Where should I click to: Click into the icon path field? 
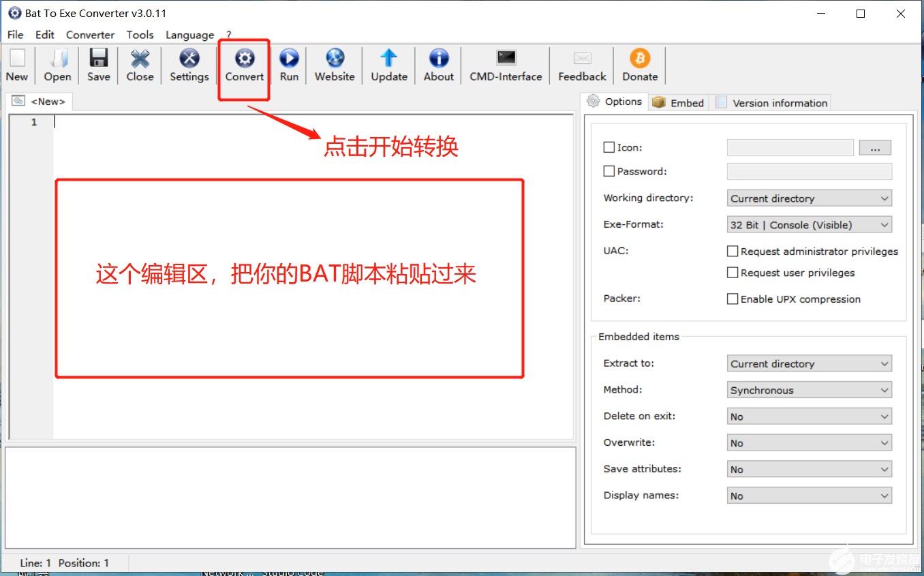(x=790, y=147)
